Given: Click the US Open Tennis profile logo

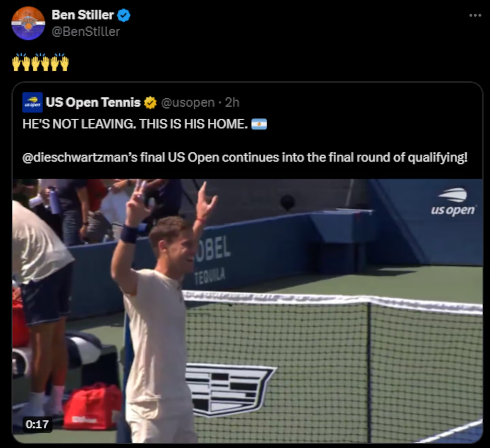Looking at the screenshot, I should point(33,102).
